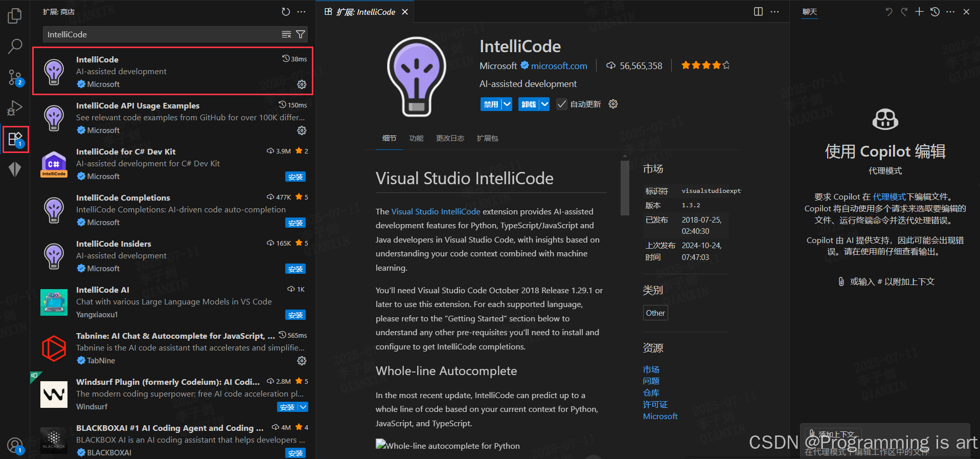This screenshot has height=459, width=980.
Task: Switch to the 更改日志 changelog tab
Action: pos(450,138)
